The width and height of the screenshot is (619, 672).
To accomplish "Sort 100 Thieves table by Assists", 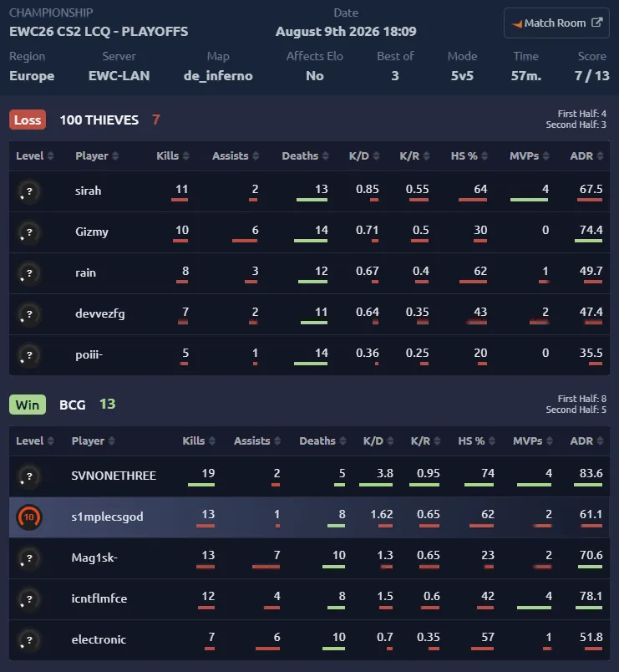I will coord(236,156).
